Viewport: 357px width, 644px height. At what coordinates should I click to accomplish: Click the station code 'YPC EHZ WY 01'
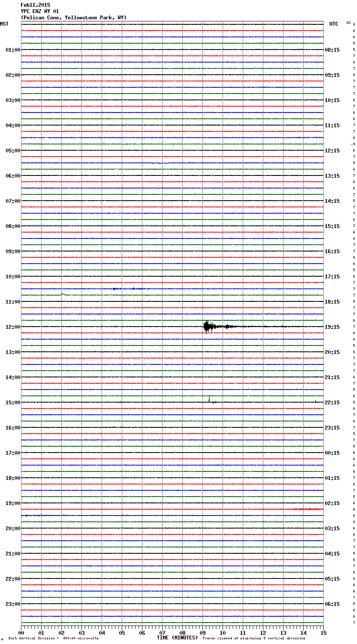pyautogui.click(x=40, y=11)
